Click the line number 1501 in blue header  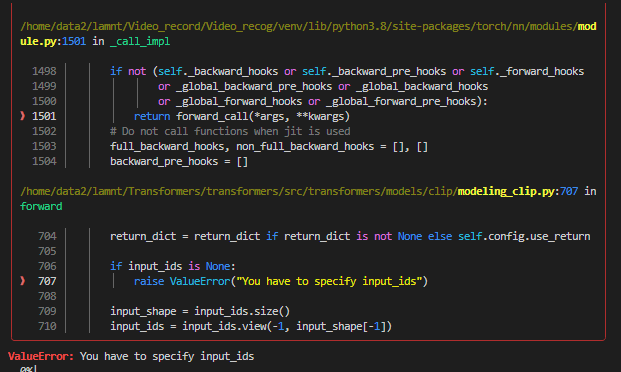74,41
